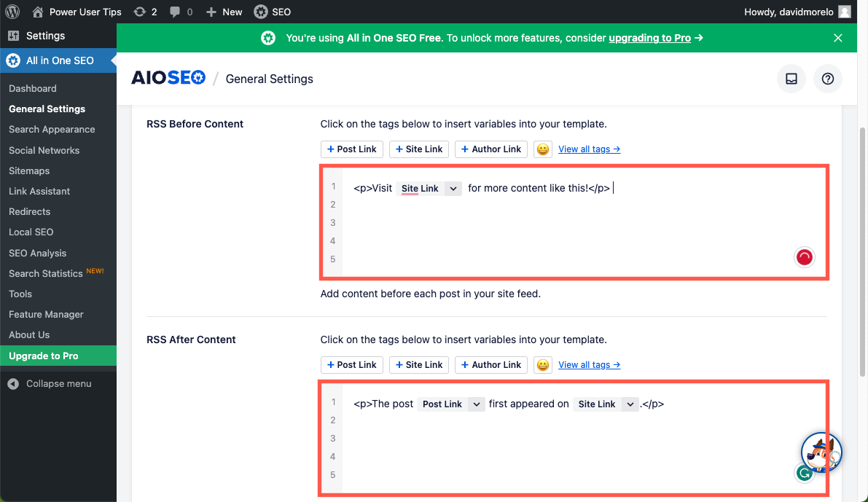Open the emoji picker for RSS After Content
The image size is (868, 502).
pos(542,364)
